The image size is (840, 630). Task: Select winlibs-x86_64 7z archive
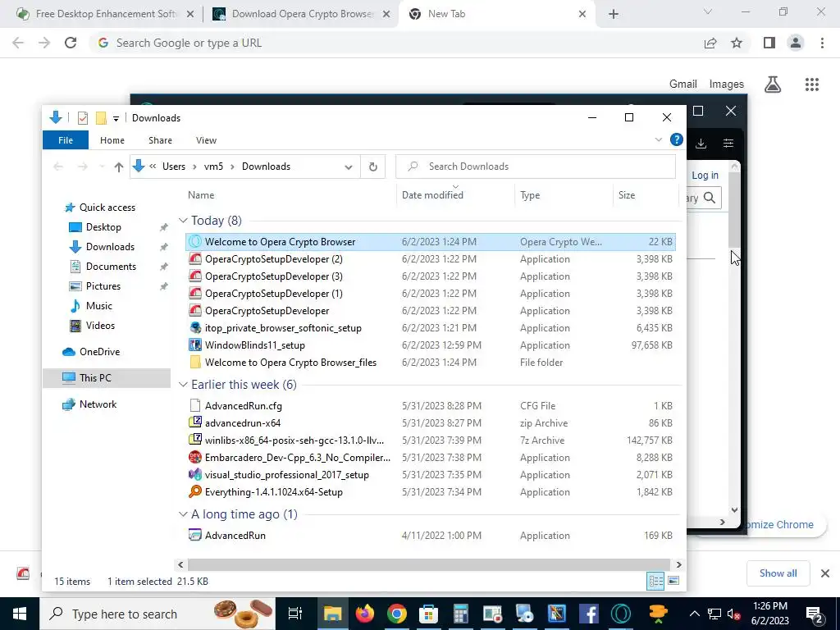294,441
